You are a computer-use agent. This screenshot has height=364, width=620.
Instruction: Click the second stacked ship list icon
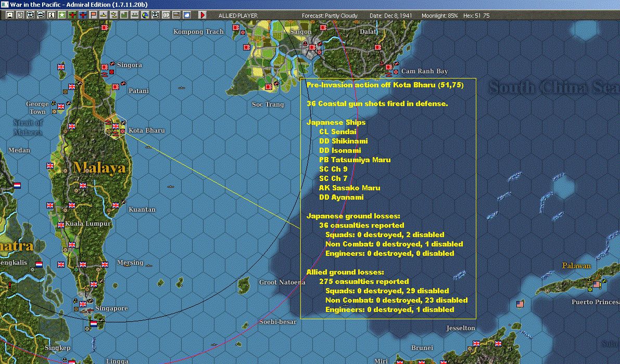point(41,15)
